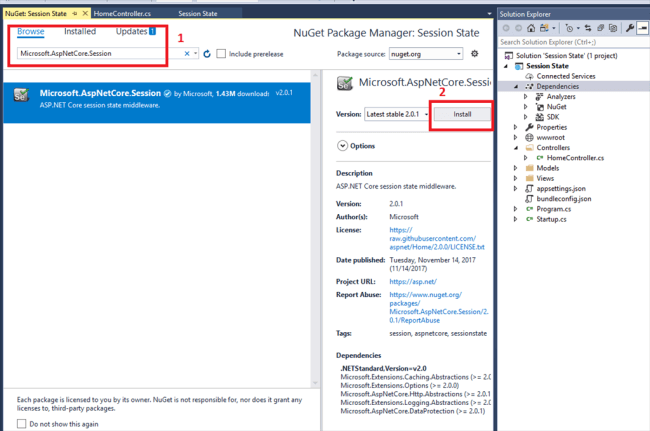Enable the Include prerelease checkbox
The image size is (650, 431).
[221, 54]
